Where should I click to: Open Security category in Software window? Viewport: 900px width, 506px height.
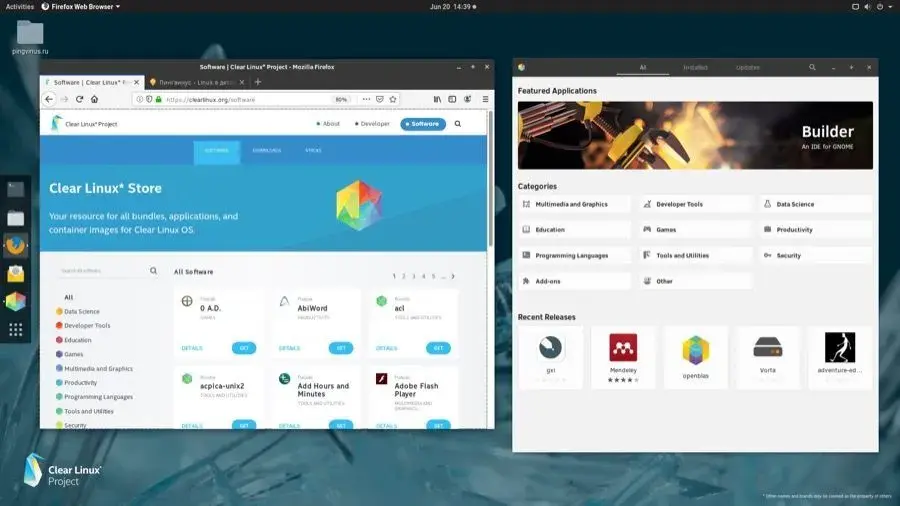coord(816,255)
